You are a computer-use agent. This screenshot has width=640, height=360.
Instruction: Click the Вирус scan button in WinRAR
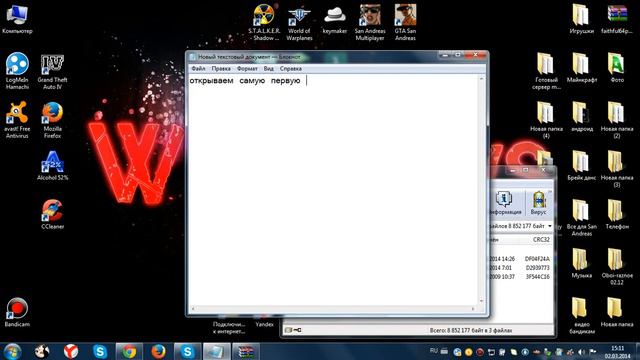538,203
